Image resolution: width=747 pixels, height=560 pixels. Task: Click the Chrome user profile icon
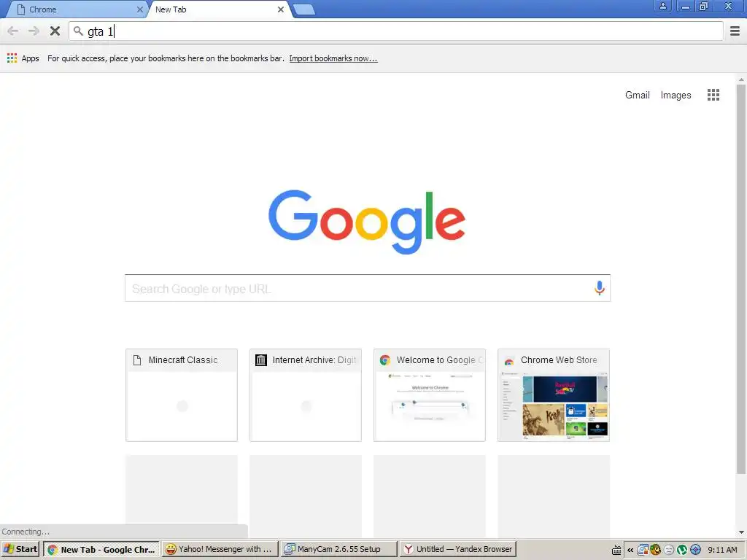662,6
